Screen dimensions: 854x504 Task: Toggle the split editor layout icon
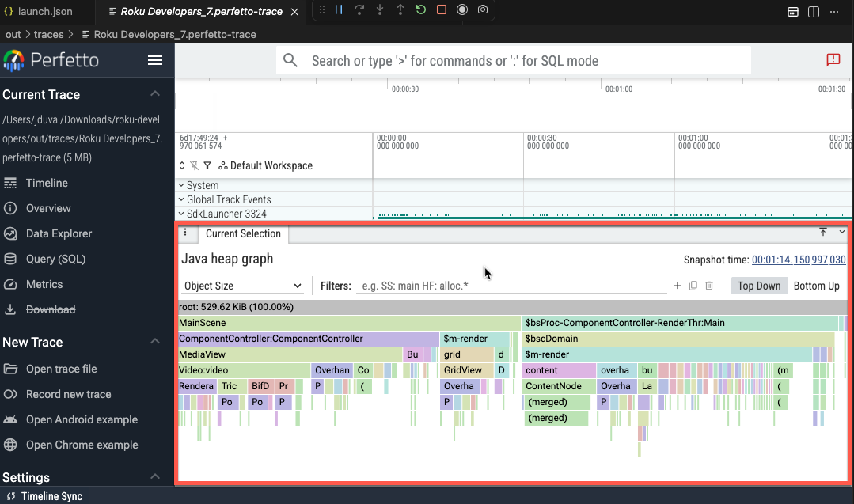pos(814,12)
